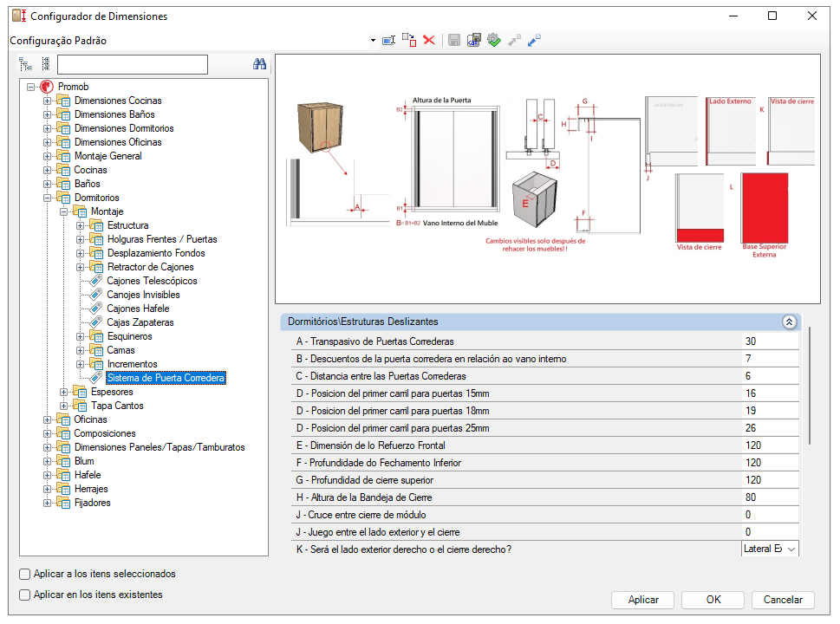Collapse the Dormitórios\Estruturas Deslizantes section
The width and height of the screenshot is (840, 624).
pyautogui.click(x=789, y=322)
